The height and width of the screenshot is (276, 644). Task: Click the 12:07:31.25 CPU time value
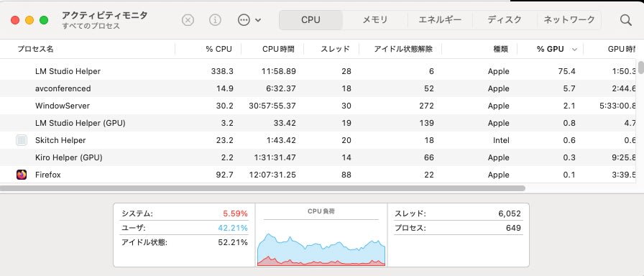pyautogui.click(x=272, y=175)
